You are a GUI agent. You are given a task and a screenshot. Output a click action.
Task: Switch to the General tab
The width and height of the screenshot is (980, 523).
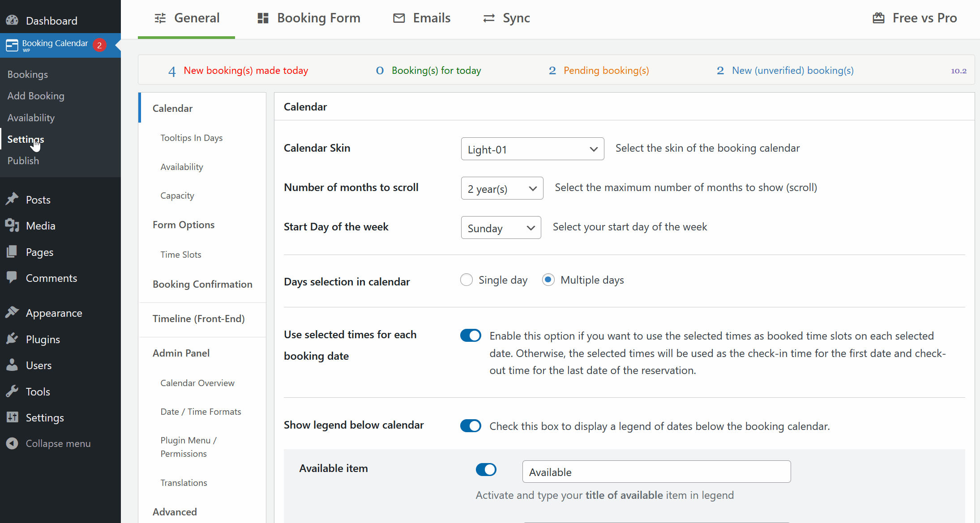point(186,18)
